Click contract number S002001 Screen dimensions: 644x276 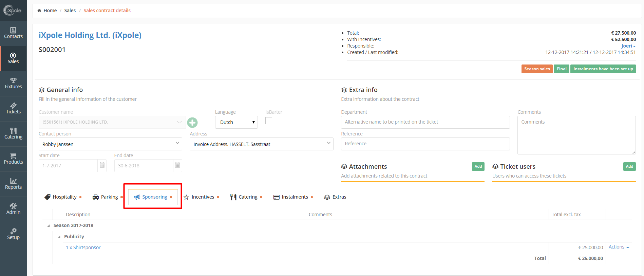[x=52, y=50]
